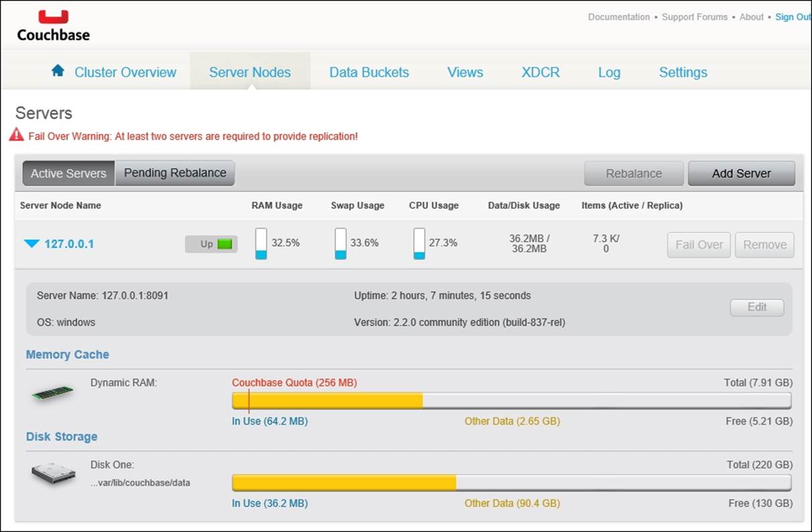The width and height of the screenshot is (812, 532).
Task: Click the Total (7.91 GB) label
Action: point(758,383)
